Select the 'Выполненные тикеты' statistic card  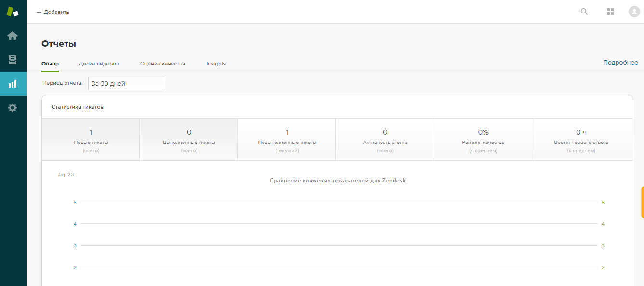tap(189, 139)
